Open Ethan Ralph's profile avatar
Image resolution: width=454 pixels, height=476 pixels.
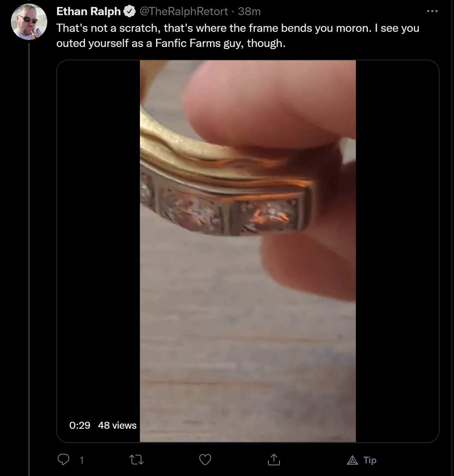coord(29,22)
